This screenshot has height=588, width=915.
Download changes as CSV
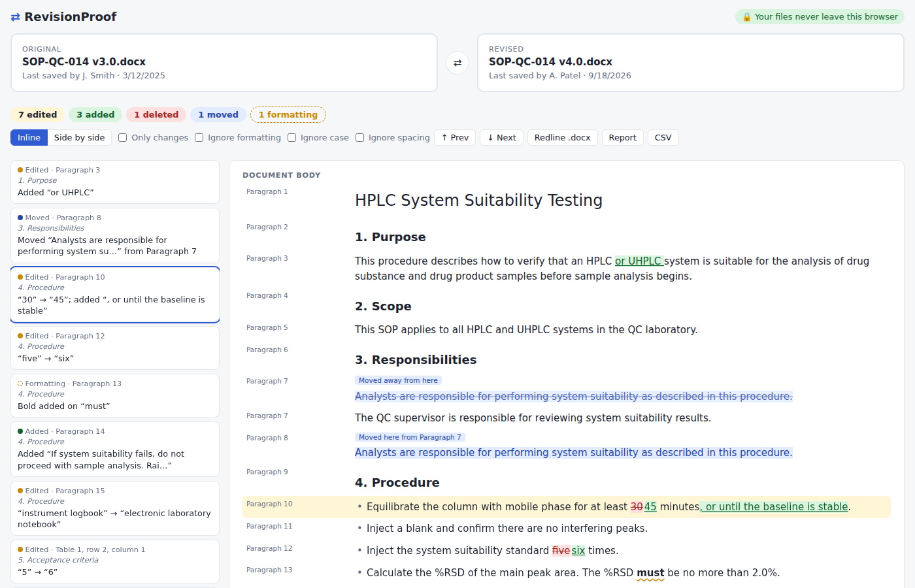[x=663, y=138]
